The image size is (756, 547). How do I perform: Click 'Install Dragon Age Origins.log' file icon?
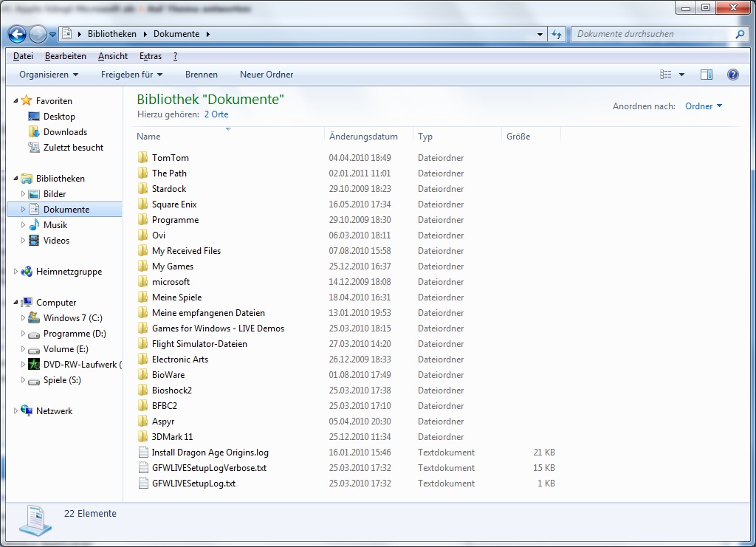coord(142,452)
